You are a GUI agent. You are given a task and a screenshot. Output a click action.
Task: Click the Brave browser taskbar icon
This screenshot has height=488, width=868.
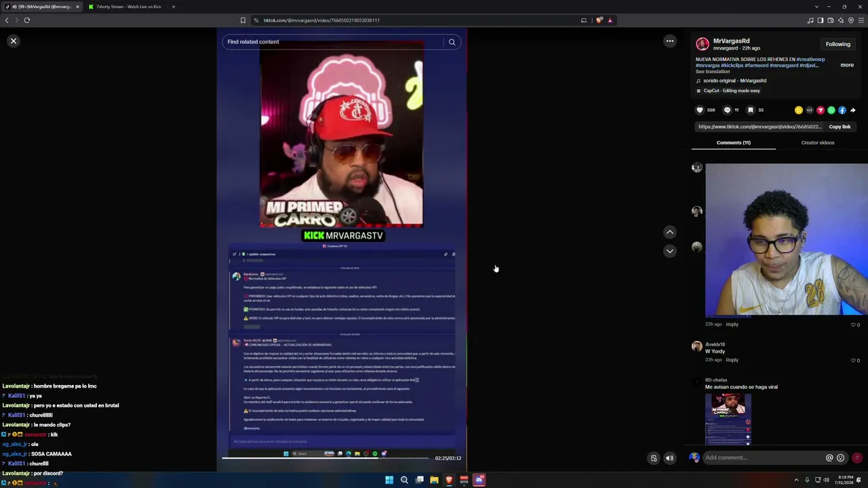pyautogui.click(x=449, y=480)
